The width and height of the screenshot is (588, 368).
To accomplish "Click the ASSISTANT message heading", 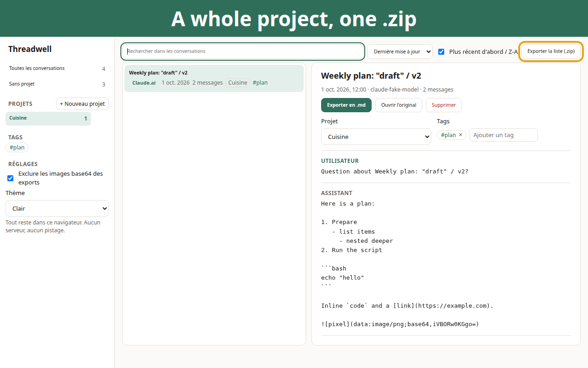I will tap(337, 193).
